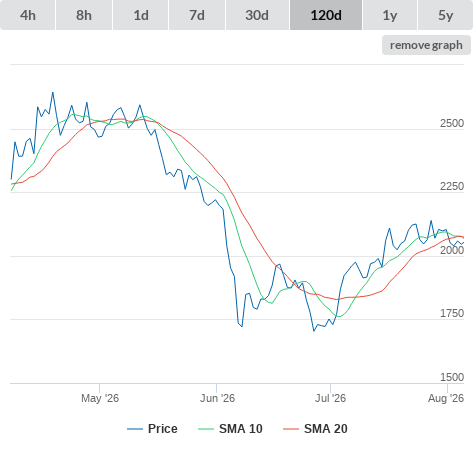The image size is (474, 455).
Task: Switch to the 8h time range
Action: coord(84,15)
